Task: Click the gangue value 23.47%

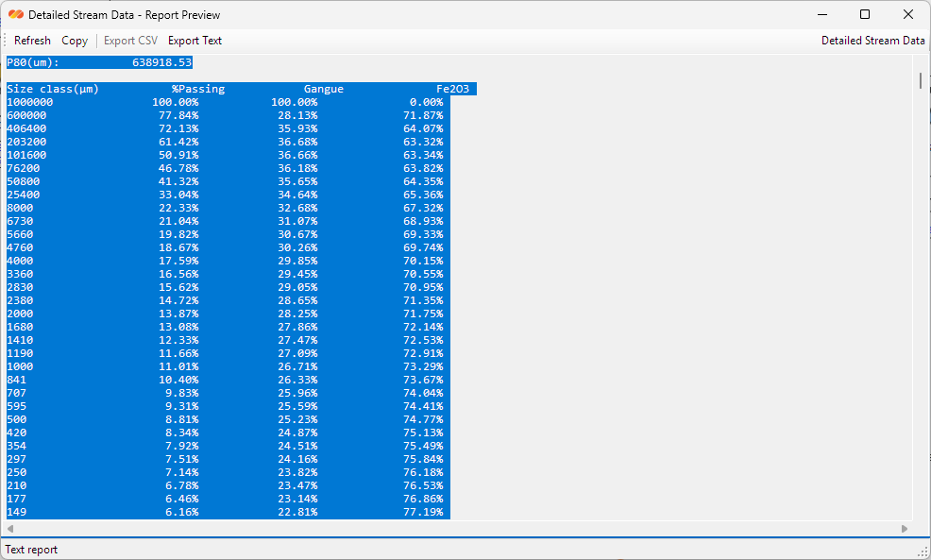Action: (297, 485)
